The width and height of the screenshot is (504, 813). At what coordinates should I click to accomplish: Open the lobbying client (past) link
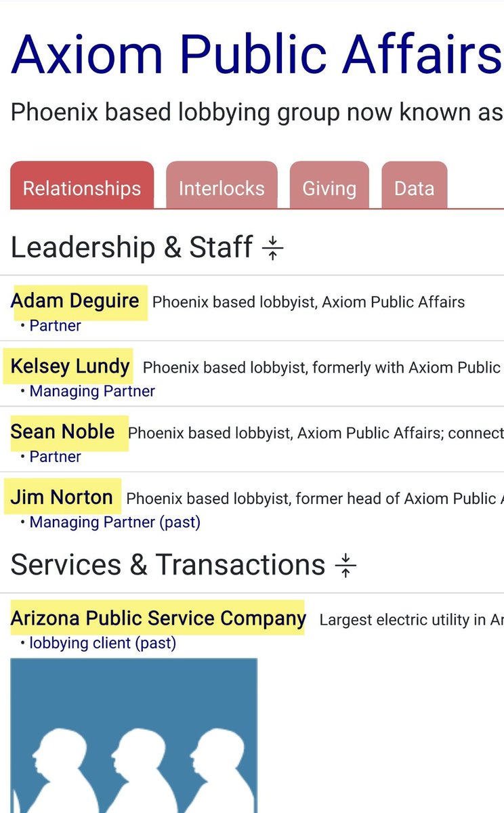pyautogui.click(x=102, y=643)
